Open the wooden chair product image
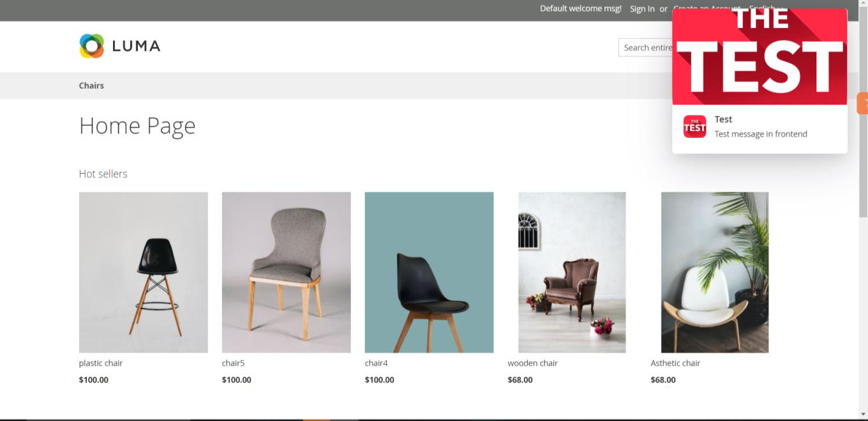 [572, 272]
